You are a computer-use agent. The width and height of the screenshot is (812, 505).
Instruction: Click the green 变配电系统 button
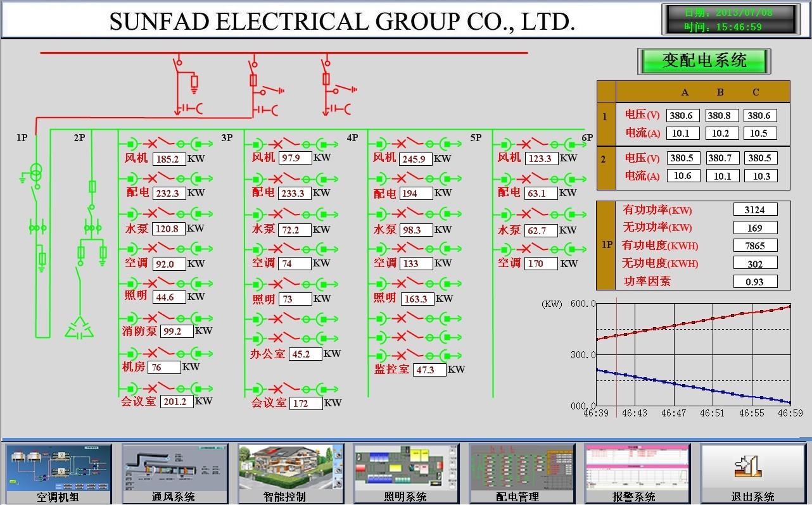[704, 61]
